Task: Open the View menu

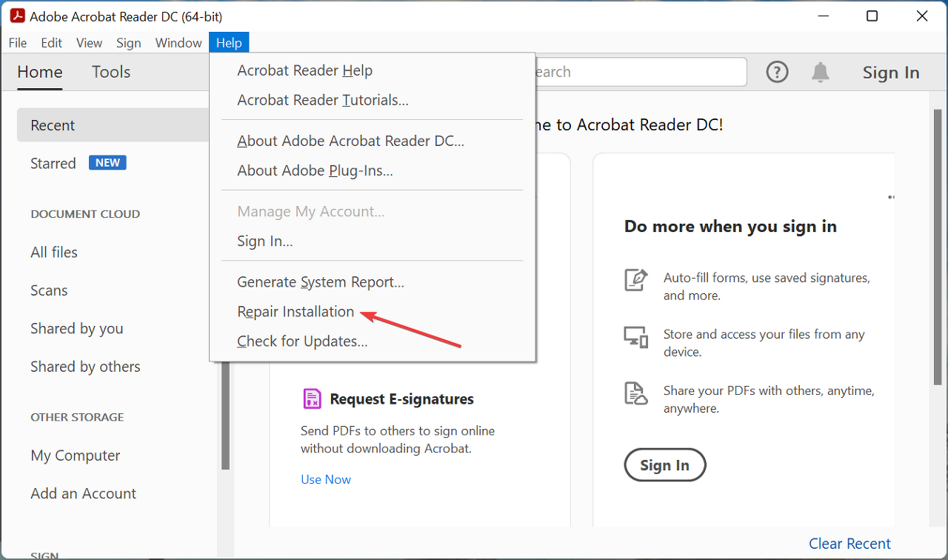Action: pyautogui.click(x=89, y=43)
